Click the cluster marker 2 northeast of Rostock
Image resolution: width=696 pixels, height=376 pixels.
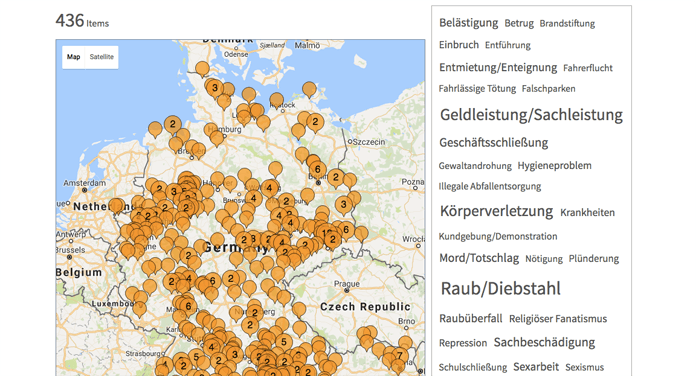pyautogui.click(x=315, y=121)
